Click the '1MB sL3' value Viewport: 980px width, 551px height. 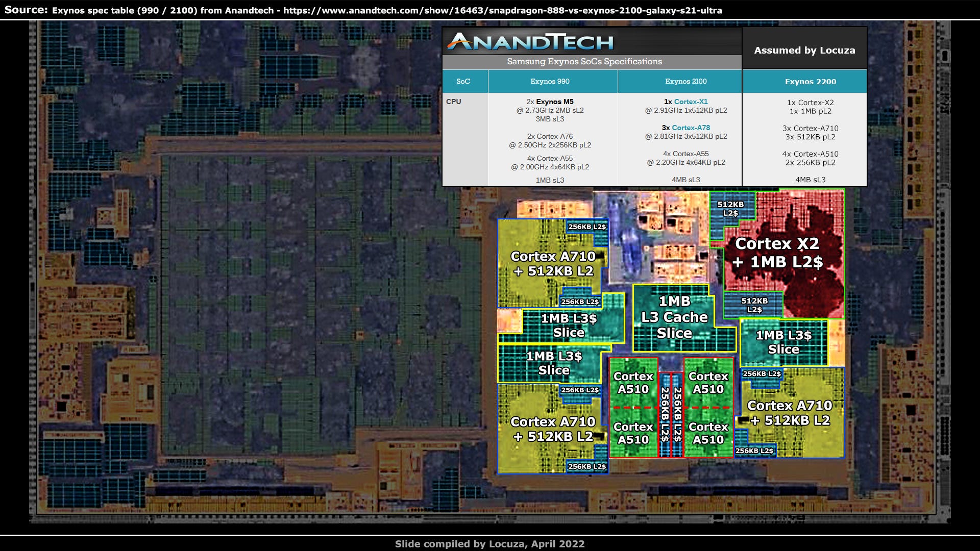550,180
